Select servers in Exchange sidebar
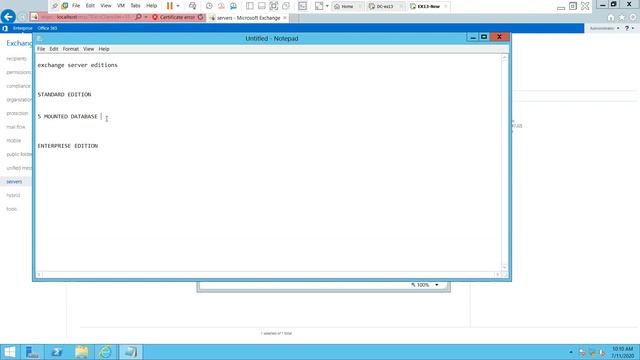640x360 pixels. click(14, 182)
